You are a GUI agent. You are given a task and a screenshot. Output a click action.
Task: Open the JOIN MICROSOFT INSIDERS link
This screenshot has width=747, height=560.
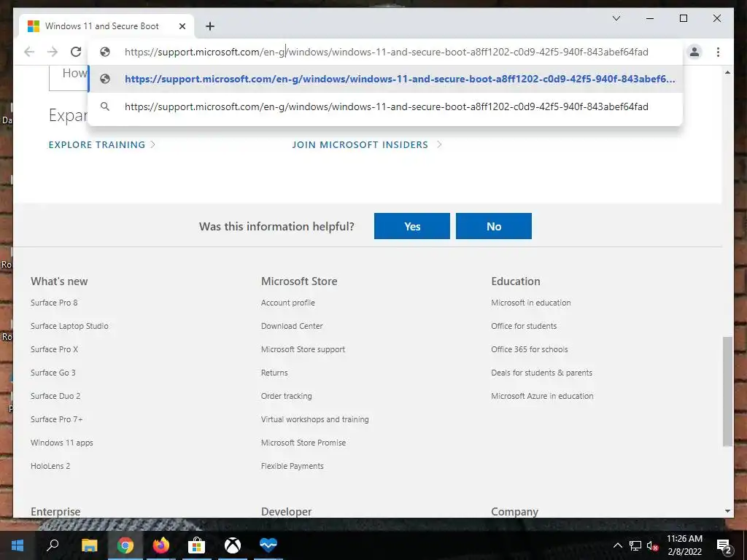367,145
